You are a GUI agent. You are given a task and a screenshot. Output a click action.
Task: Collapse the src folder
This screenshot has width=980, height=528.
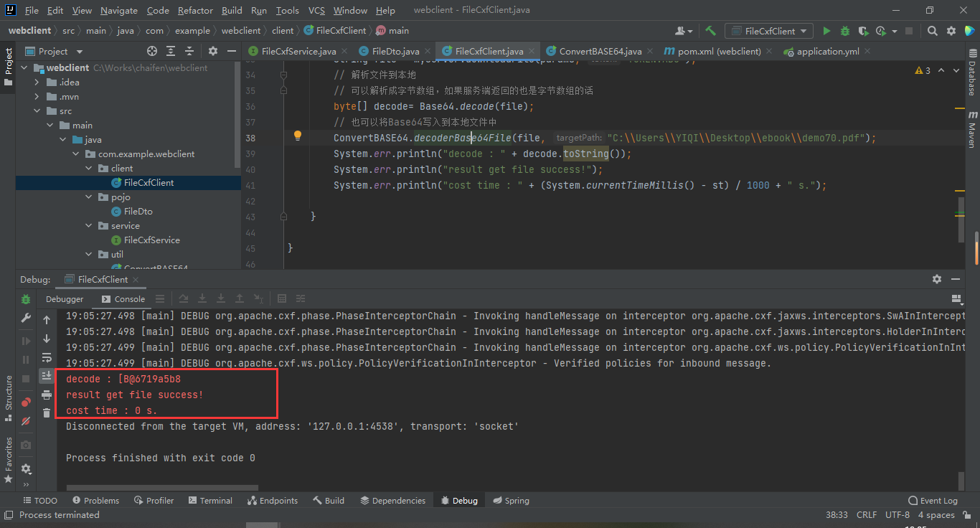[x=37, y=110]
